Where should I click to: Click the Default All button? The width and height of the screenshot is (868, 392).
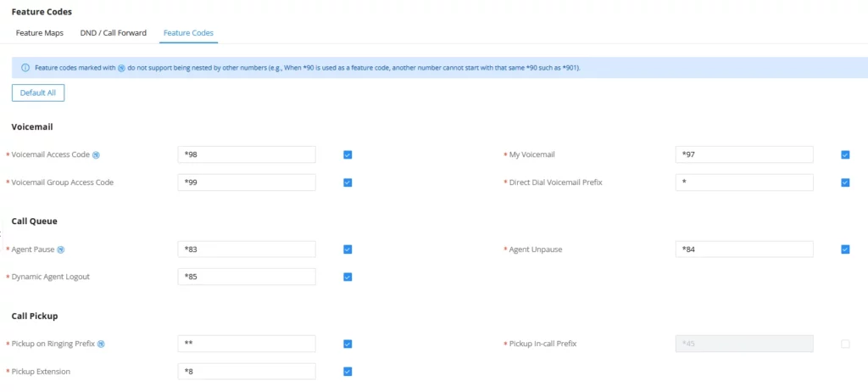pos(38,93)
